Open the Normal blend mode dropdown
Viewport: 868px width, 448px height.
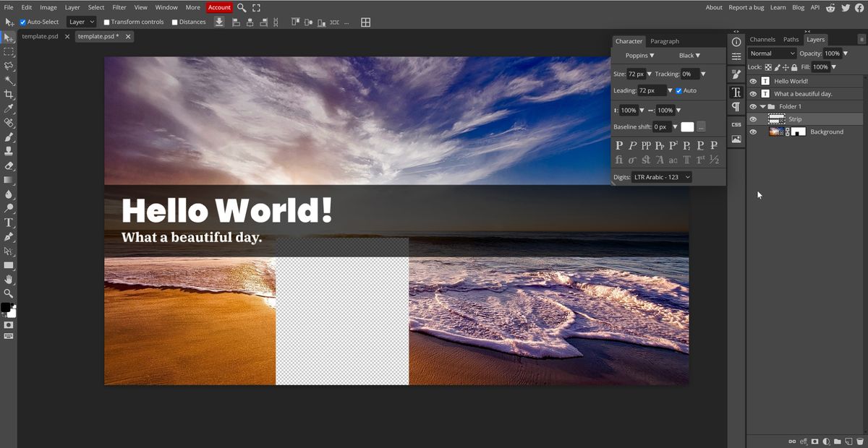pos(771,53)
